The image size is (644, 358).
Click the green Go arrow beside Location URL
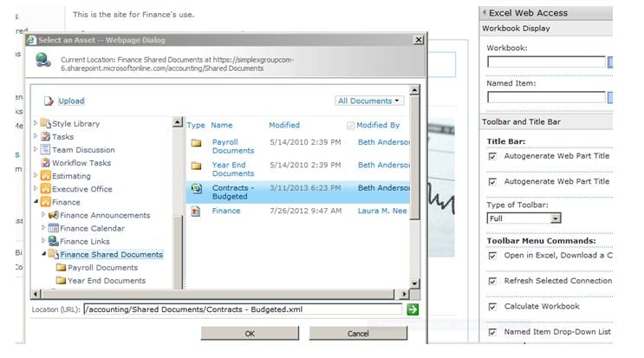[413, 309]
